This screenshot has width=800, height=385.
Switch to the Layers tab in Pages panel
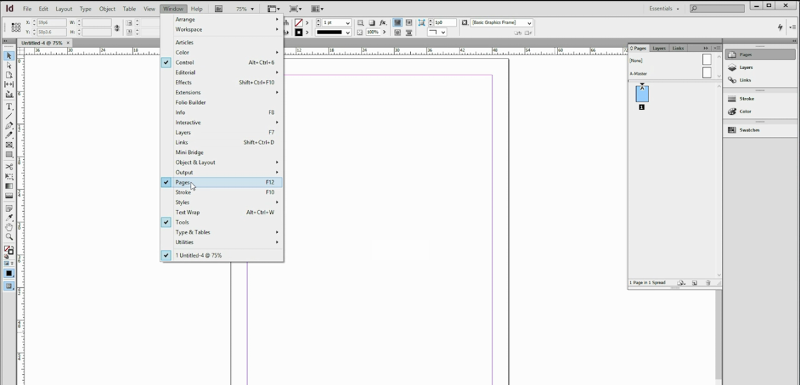(659, 48)
